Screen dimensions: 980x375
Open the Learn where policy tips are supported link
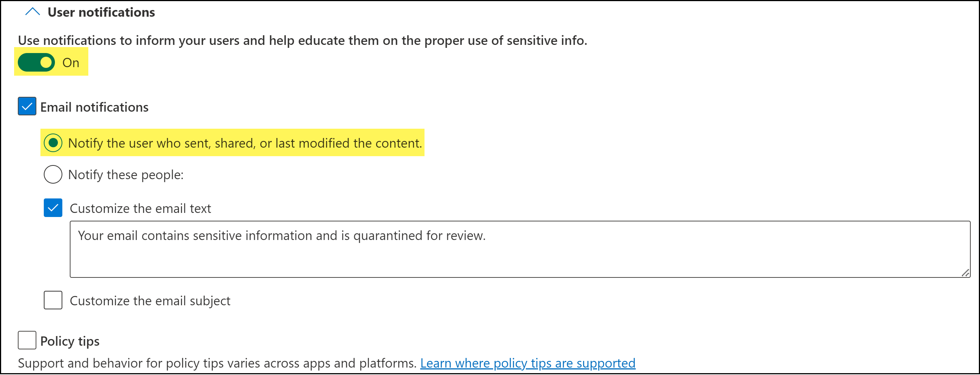tap(528, 363)
